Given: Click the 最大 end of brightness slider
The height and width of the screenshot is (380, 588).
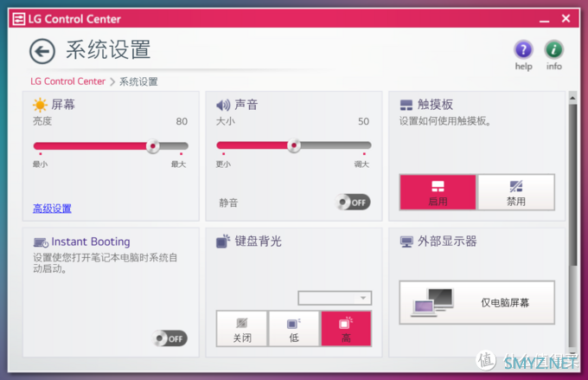Looking at the screenshot, I should click(x=178, y=164).
